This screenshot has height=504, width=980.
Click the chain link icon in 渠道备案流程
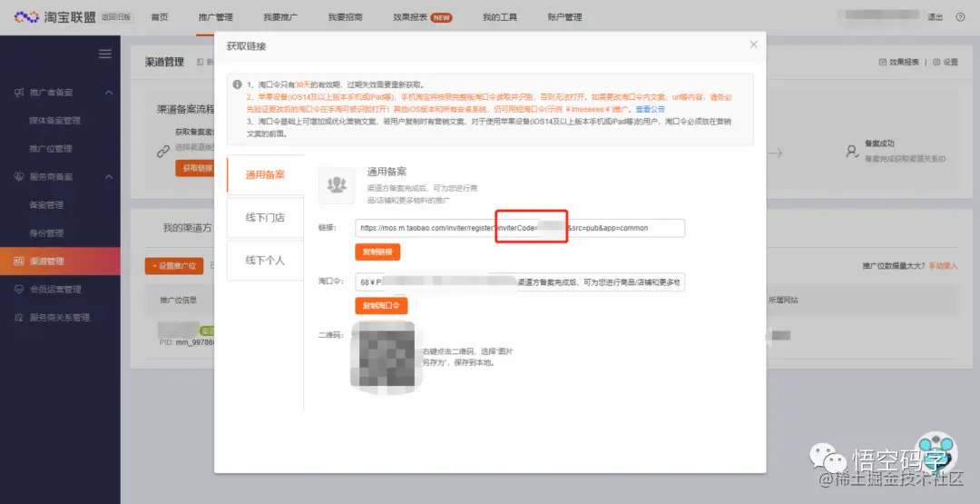[x=163, y=152]
